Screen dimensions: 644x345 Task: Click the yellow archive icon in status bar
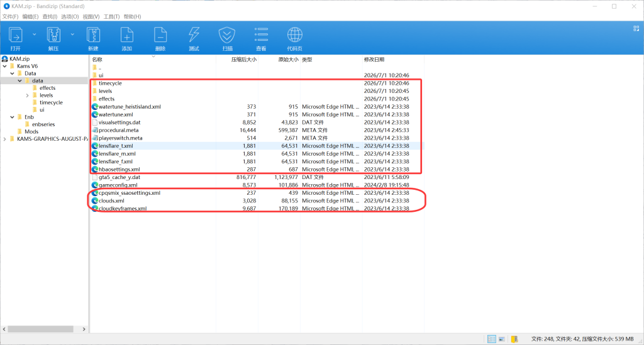tap(514, 339)
